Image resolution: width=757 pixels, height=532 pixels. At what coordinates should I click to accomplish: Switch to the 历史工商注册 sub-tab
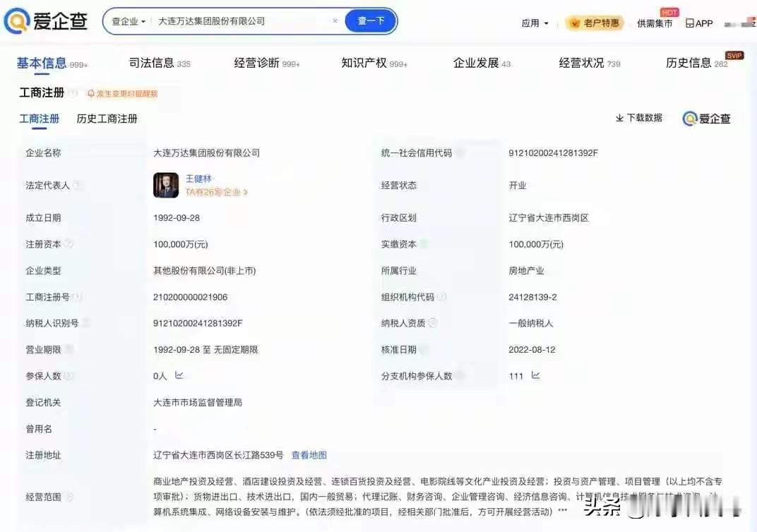coord(107,119)
